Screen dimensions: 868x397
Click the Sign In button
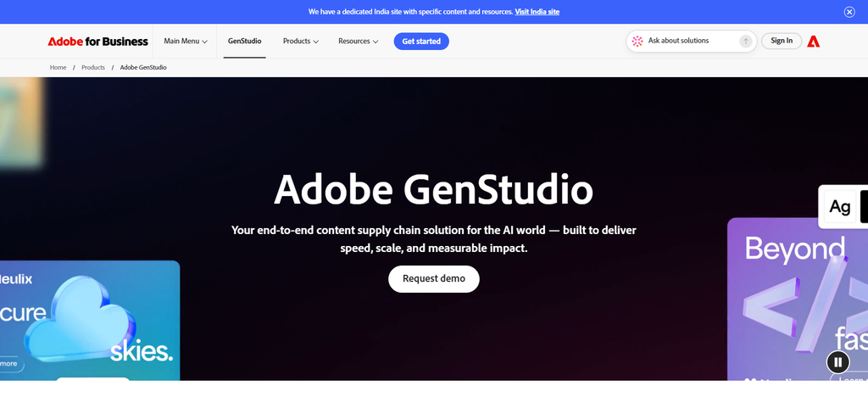[781, 41]
